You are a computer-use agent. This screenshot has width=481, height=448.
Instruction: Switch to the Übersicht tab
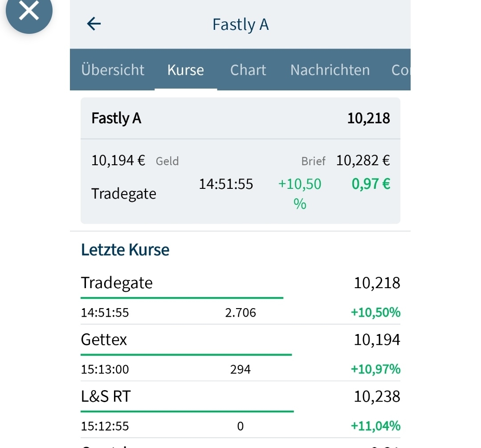click(113, 70)
